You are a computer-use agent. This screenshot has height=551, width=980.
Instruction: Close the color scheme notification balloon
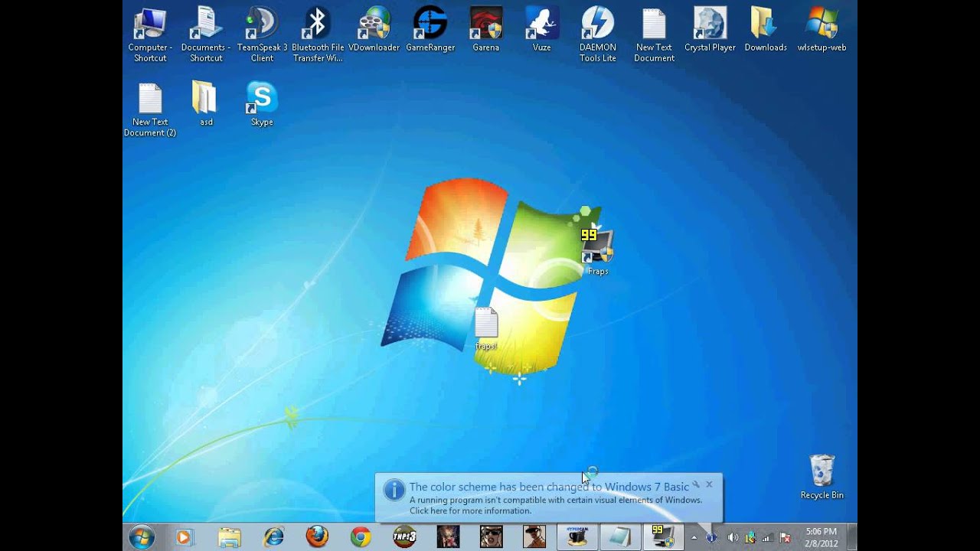tap(709, 484)
